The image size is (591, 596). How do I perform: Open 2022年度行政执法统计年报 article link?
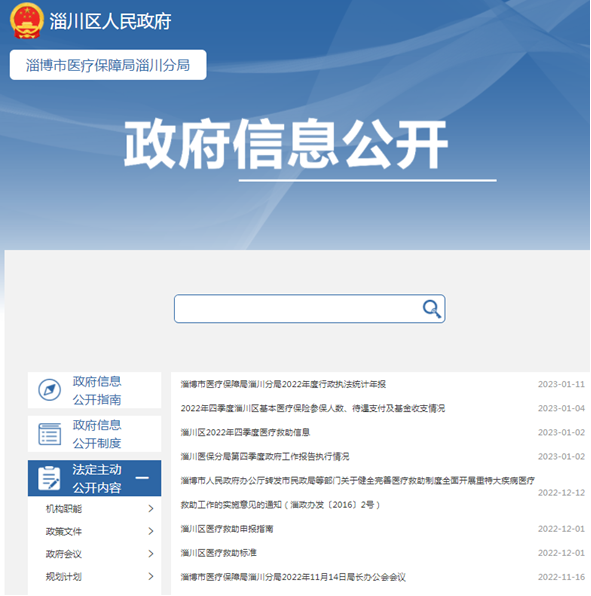click(x=283, y=384)
